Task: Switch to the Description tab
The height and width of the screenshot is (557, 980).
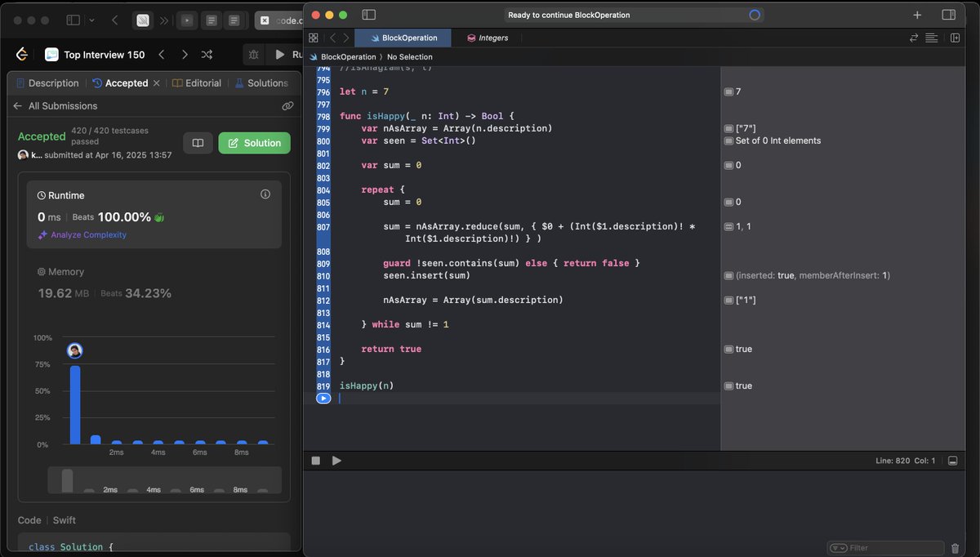Action: point(47,83)
